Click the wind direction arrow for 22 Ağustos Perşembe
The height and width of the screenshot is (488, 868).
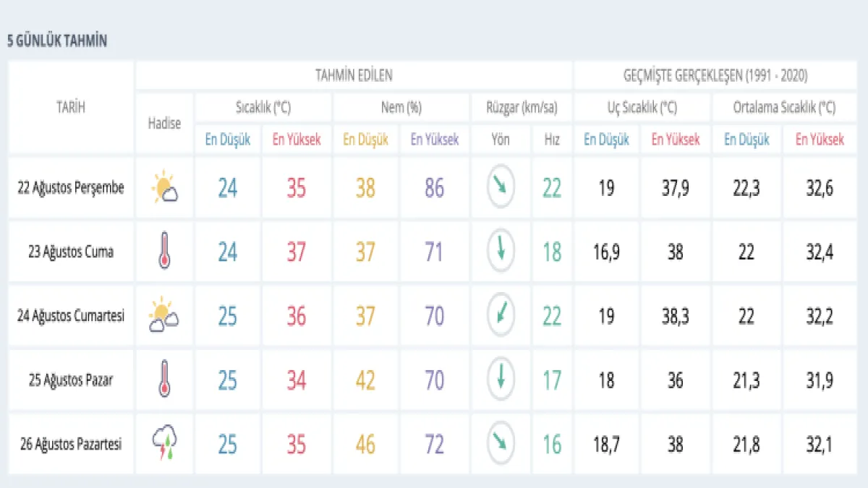(500, 188)
